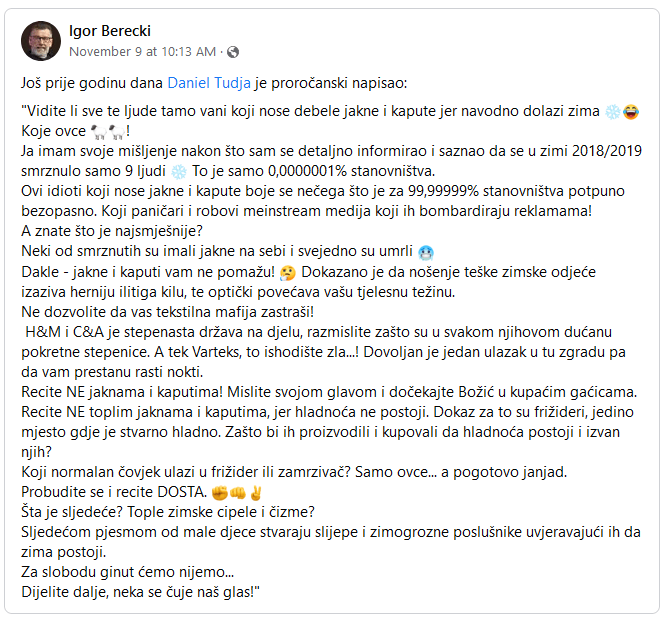
Task: Open Igor Berecki's profile name link
Action: (109, 31)
